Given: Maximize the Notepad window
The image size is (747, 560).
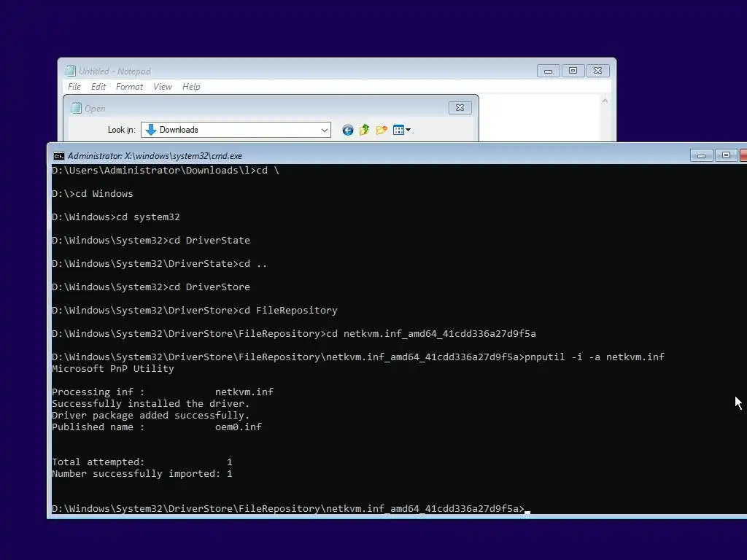Looking at the screenshot, I should [573, 71].
